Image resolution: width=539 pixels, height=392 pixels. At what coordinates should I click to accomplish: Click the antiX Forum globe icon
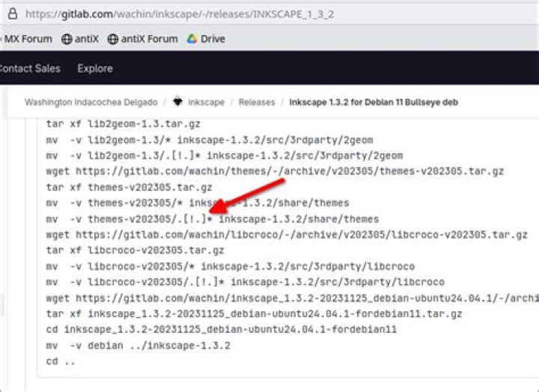[112, 39]
